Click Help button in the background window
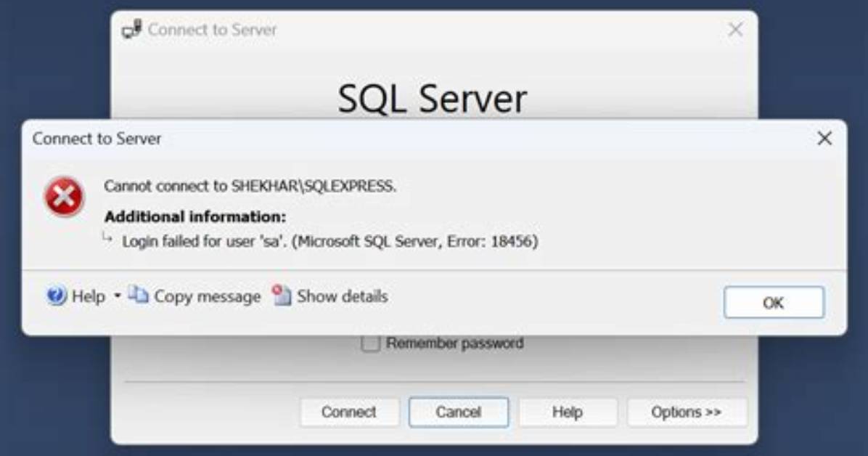Viewport: 868px width, 456px height. tap(568, 412)
